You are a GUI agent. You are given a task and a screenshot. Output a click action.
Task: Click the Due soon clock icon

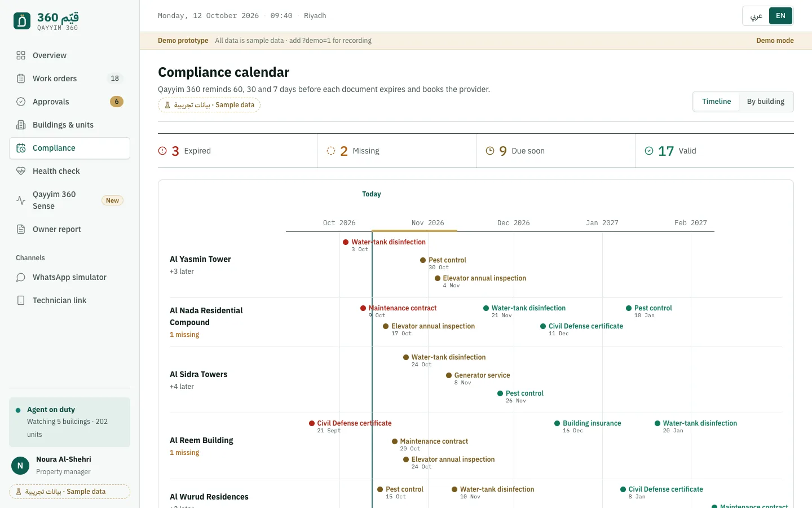pyautogui.click(x=490, y=151)
